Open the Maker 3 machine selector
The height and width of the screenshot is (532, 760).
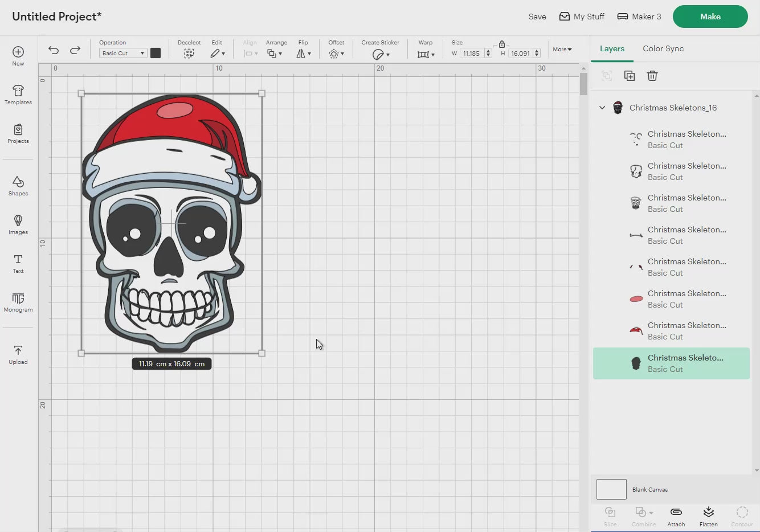(x=639, y=17)
